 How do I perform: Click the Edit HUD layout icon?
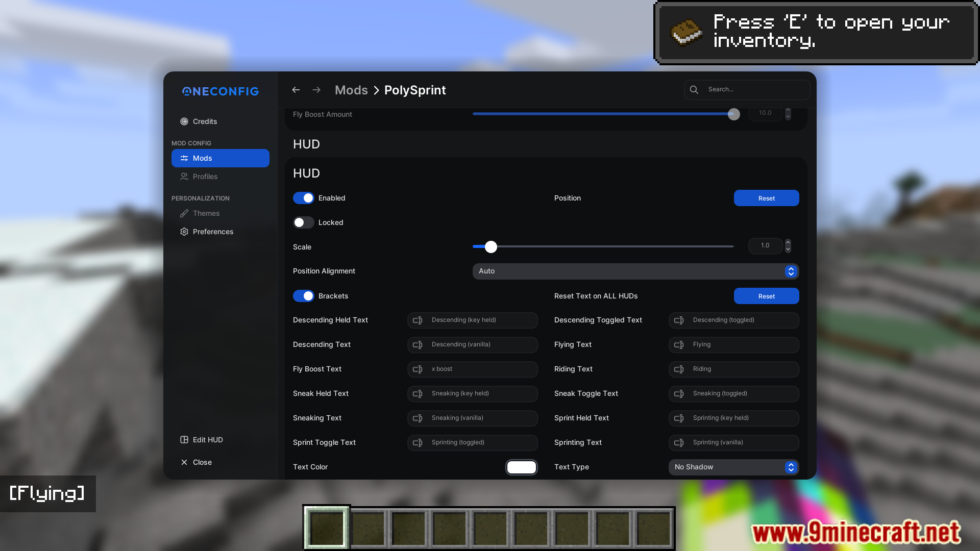[x=184, y=440]
